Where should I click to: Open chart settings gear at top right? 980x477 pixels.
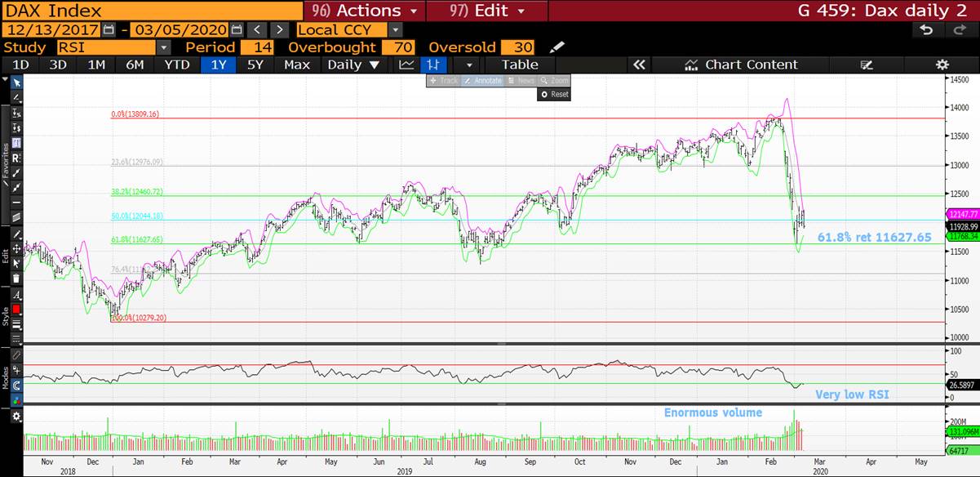coord(942,65)
